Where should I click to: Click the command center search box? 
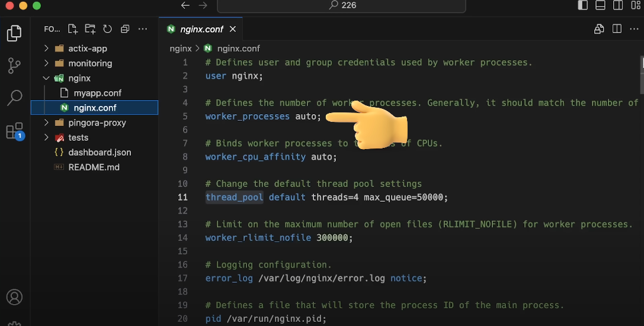point(341,6)
